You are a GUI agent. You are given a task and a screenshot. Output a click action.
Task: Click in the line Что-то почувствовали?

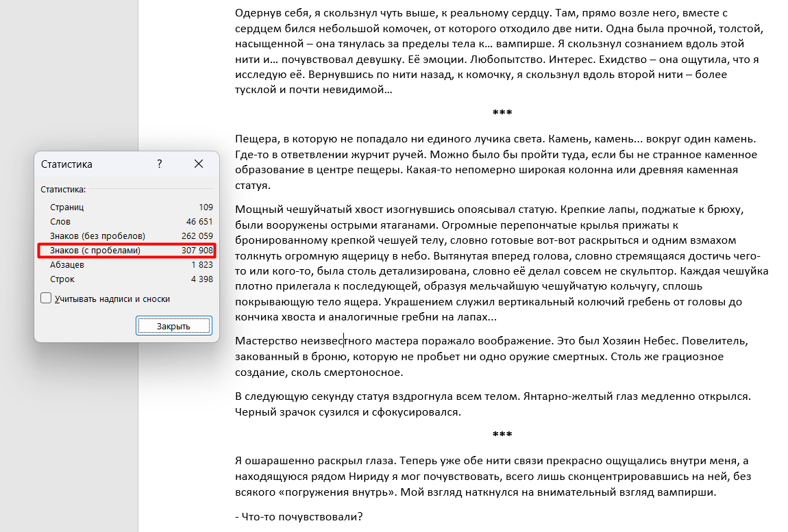click(x=299, y=516)
